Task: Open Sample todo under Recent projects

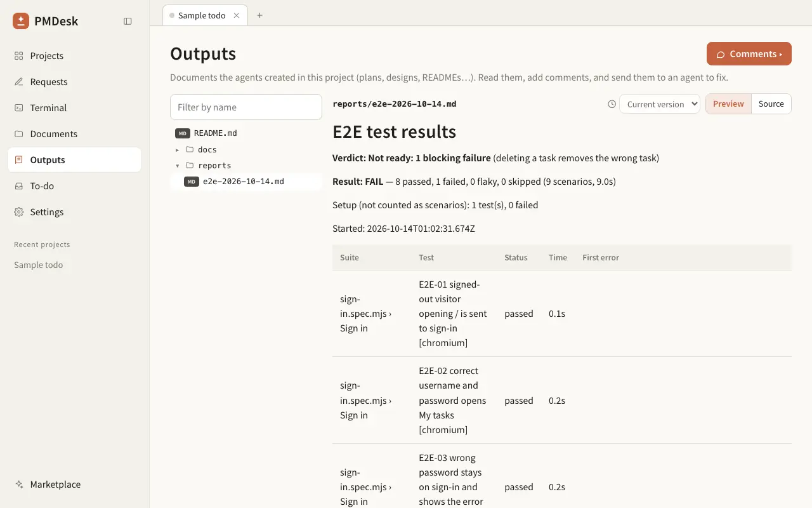Action: [x=39, y=265]
